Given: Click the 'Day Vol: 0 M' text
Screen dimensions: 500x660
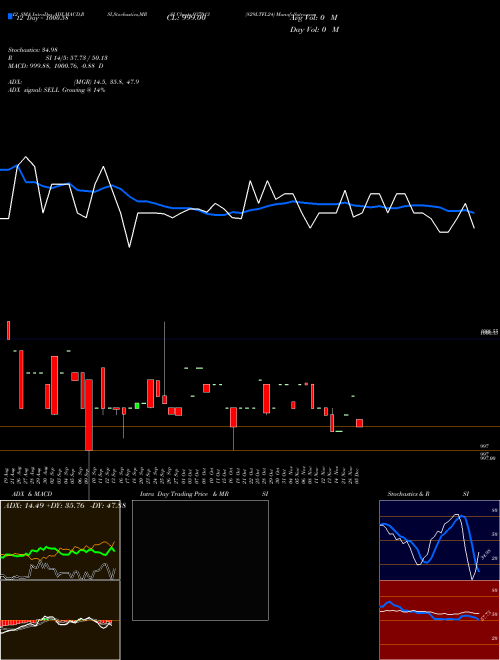Looking at the screenshot, I should coord(314,29).
